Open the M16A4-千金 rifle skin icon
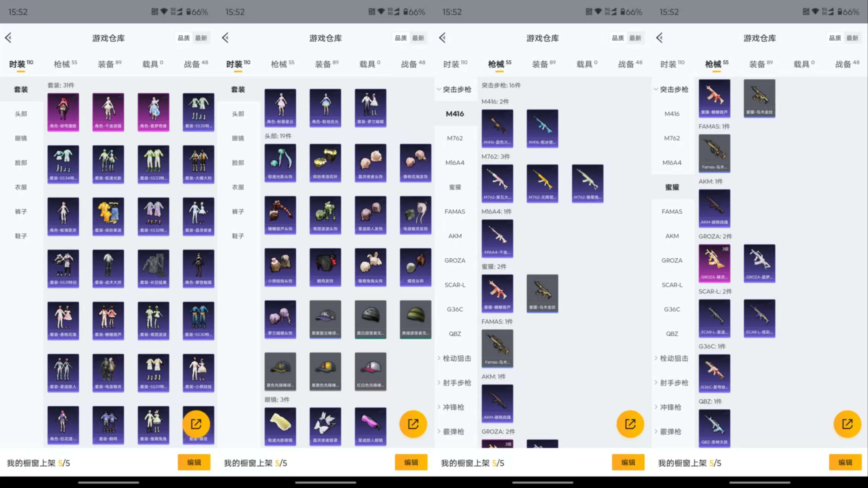The image size is (868, 488). click(497, 238)
